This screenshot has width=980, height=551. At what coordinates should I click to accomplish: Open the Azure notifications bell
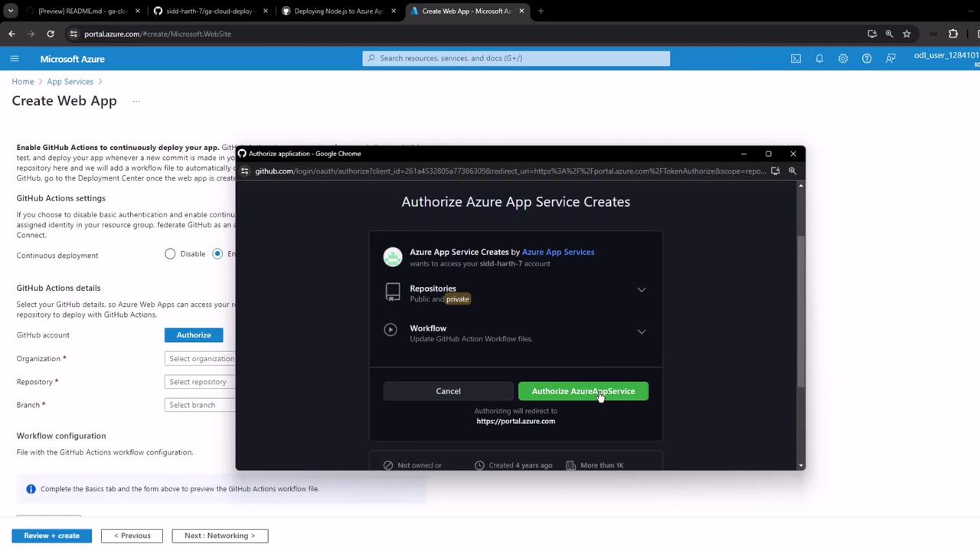(819, 59)
